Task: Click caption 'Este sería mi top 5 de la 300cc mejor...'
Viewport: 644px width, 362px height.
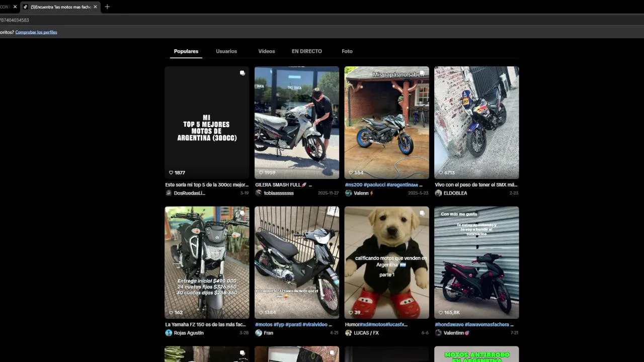Action: [x=207, y=185]
